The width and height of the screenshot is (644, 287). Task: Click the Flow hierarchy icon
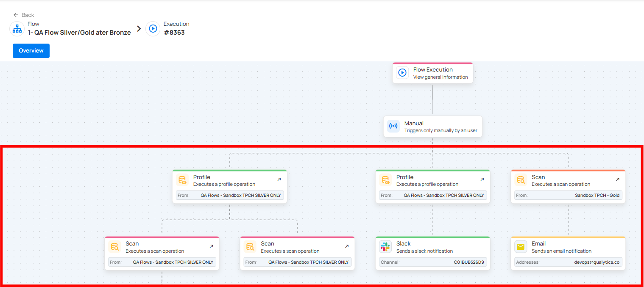click(17, 29)
